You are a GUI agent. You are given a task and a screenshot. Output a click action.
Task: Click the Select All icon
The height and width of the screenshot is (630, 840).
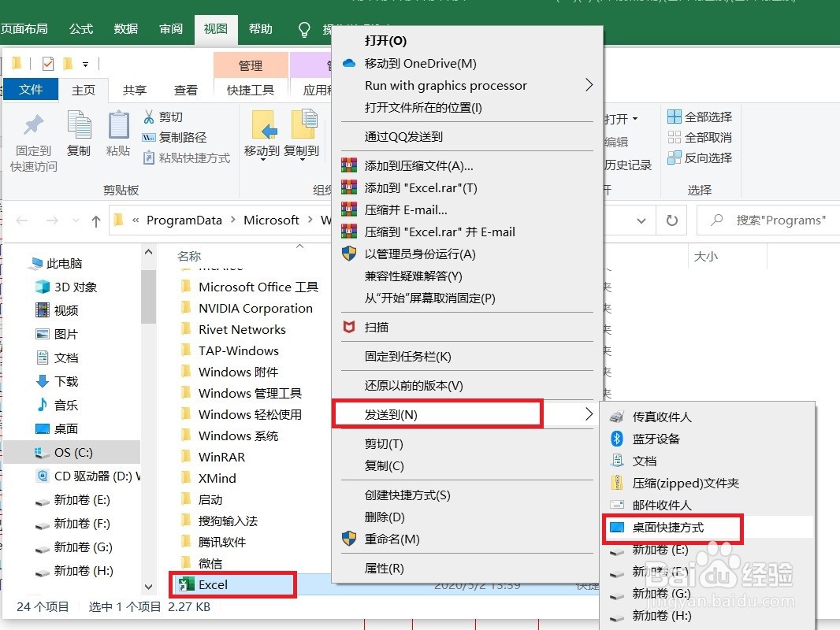675,117
